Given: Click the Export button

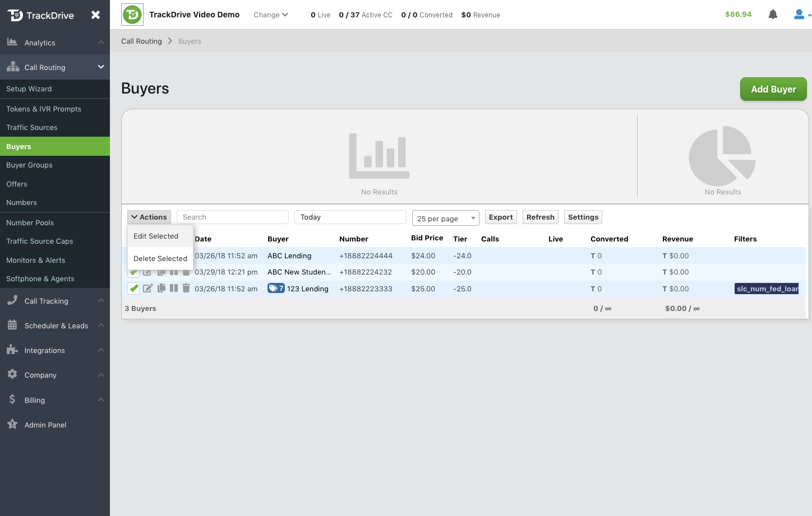Looking at the screenshot, I should click(501, 217).
